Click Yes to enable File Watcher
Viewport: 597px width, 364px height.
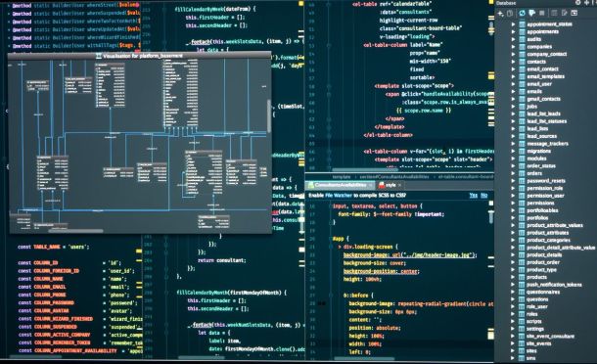[473, 196]
